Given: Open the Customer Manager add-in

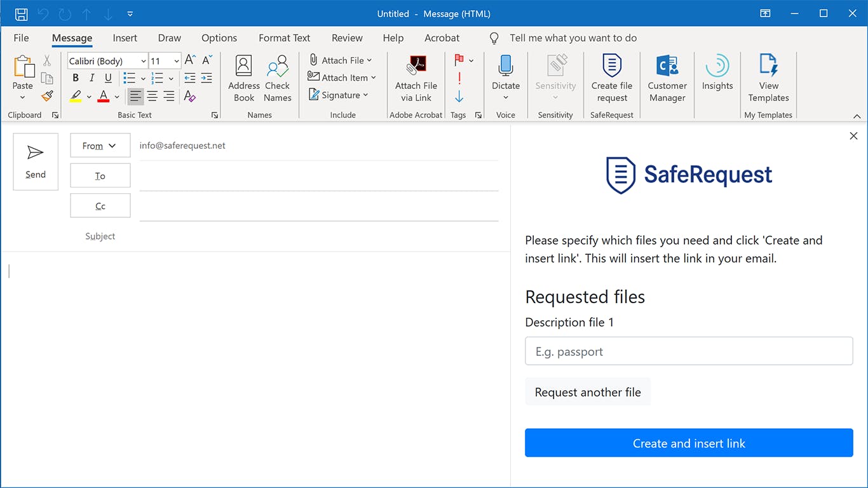Looking at the screenshot, I should point(667,76).
